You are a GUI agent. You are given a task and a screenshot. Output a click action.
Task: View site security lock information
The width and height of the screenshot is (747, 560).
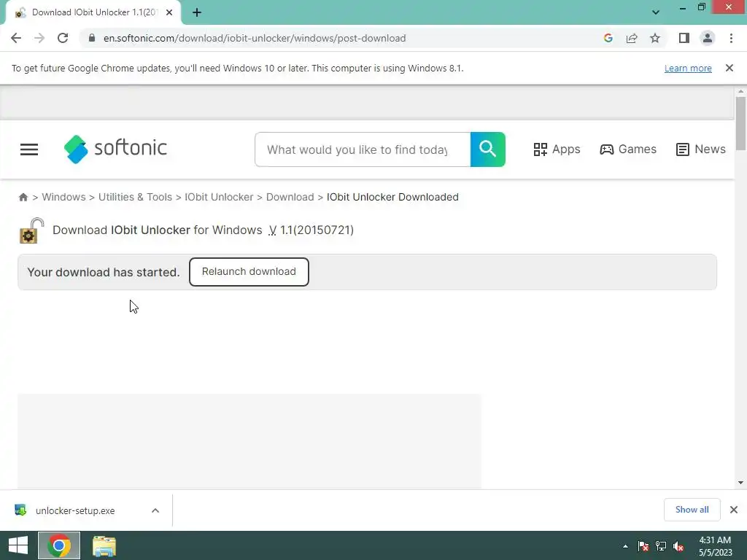pos(92,38)
